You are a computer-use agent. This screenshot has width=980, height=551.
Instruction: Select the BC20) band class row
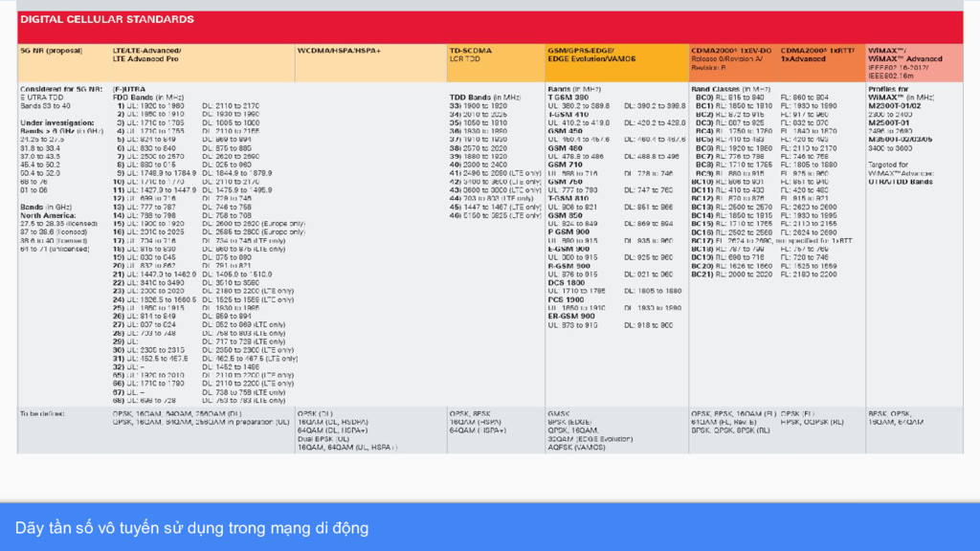tap(764, 266)
